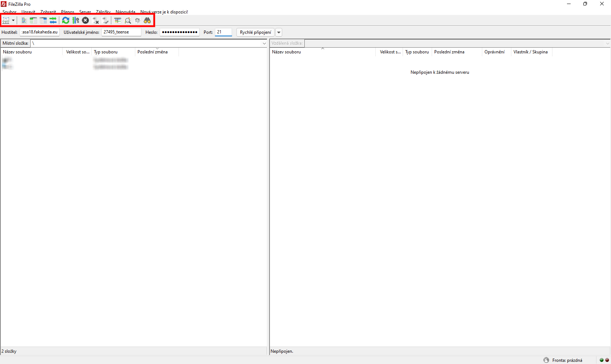
Task: Open directory listing filters icon
Action: coord(117,20)
